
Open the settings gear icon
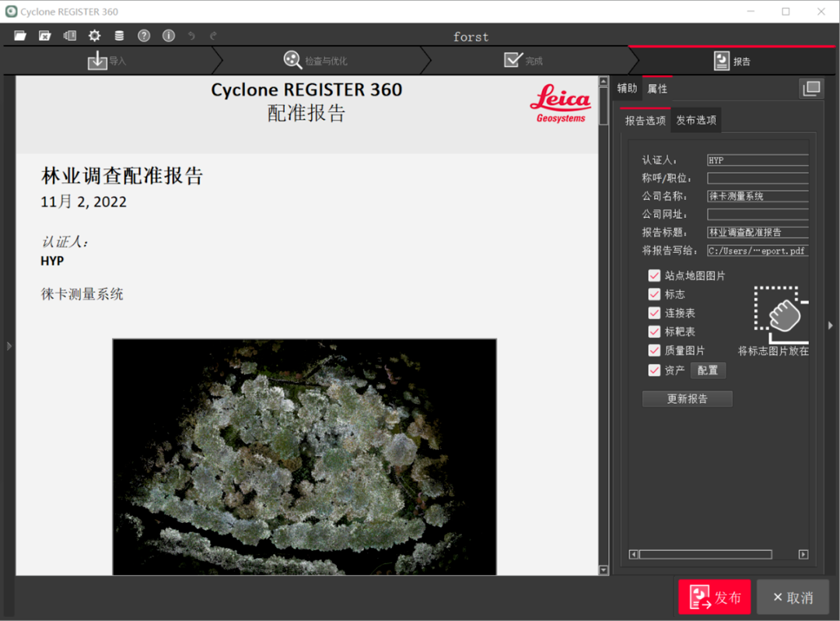click(94, 36)
